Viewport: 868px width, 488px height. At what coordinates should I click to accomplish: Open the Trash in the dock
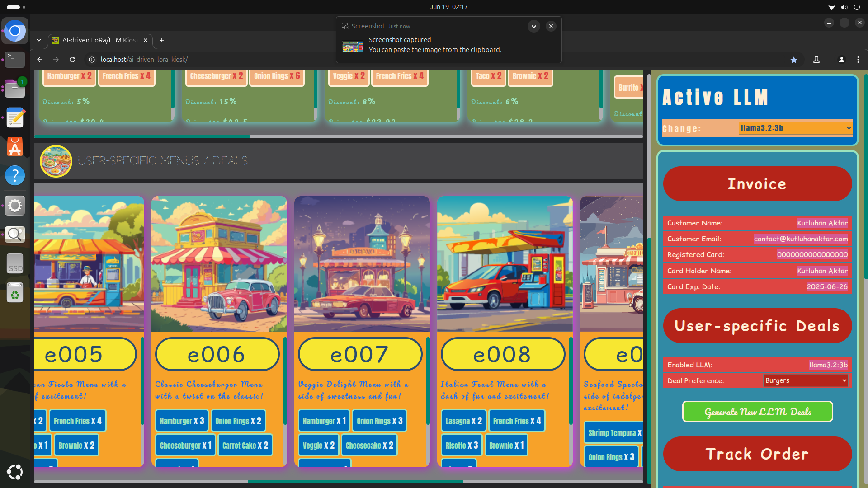pos(15,293)
